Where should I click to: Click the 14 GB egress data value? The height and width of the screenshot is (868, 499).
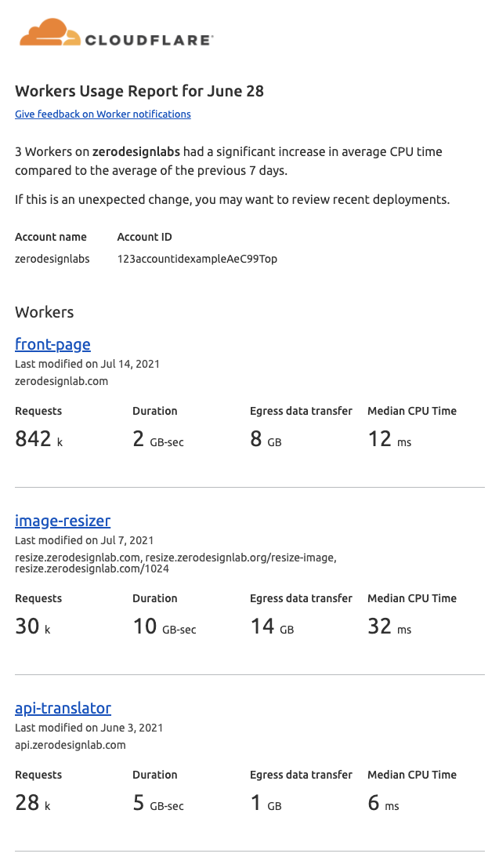pos(272,626)
